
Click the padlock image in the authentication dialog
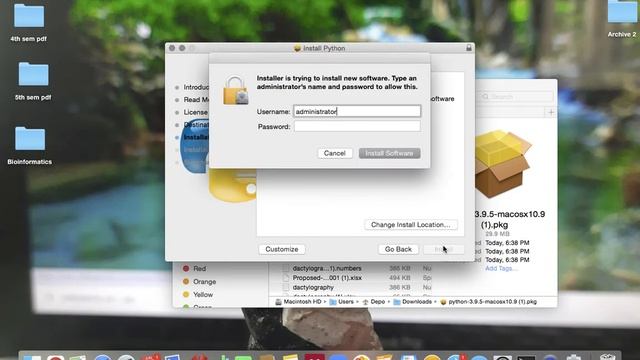click(236, 91)
